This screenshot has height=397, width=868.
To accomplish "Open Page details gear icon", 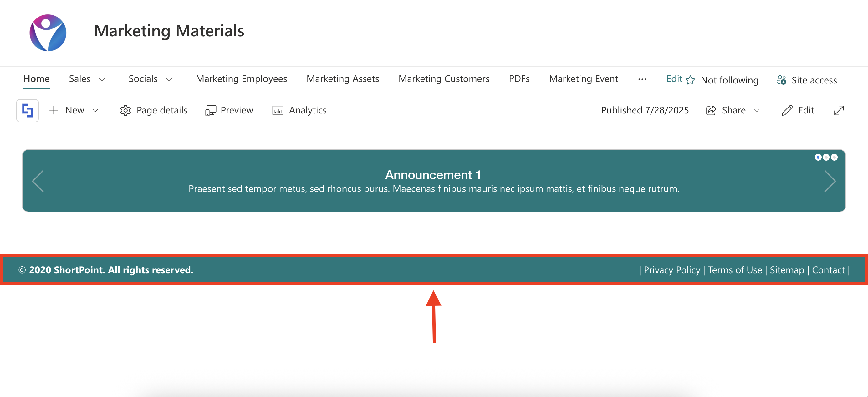I will coord(125,110).
